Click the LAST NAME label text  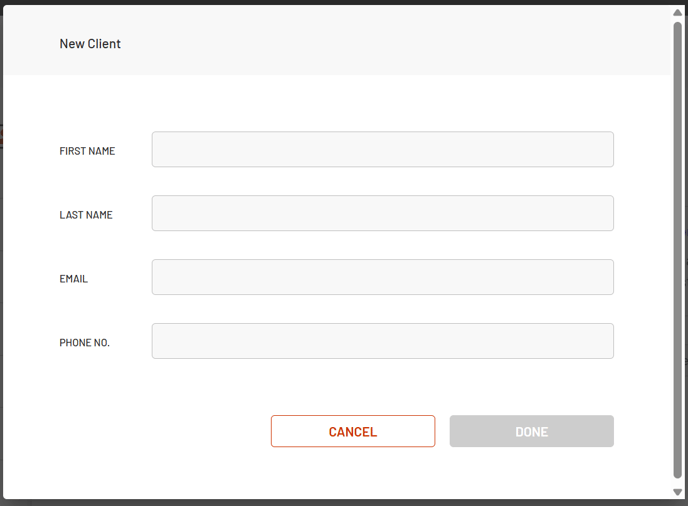tap(86, 215)
